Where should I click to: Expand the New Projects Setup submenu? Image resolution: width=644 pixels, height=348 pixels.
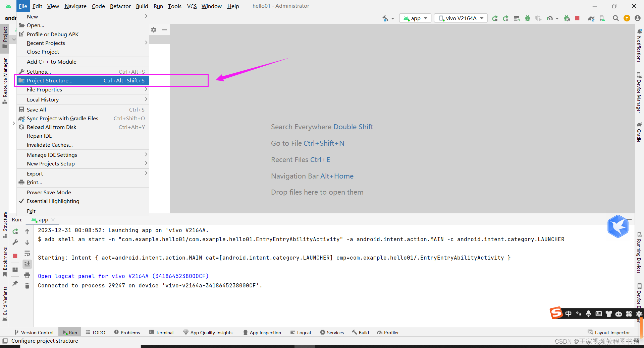[x=83, y=164]
